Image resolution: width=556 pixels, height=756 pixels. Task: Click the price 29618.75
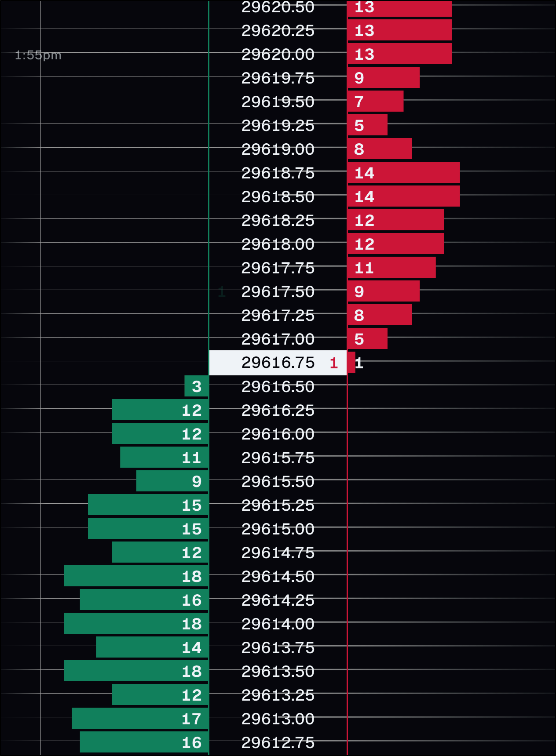278,173
